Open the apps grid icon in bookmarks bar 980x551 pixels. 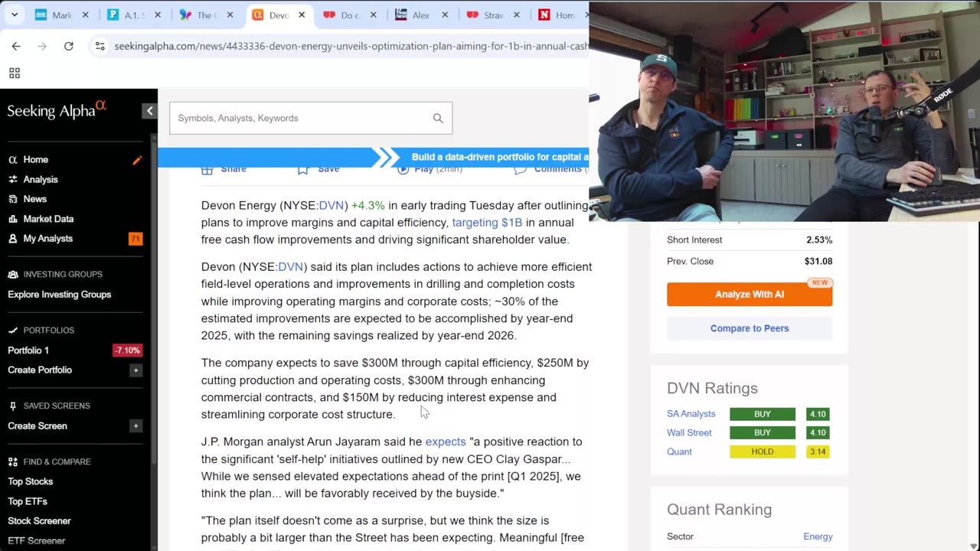pyautogui.click(x=14, y=73)
